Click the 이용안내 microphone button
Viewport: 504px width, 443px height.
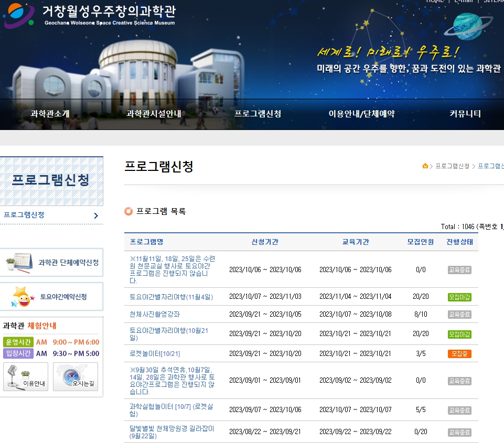tap(26, 377)
